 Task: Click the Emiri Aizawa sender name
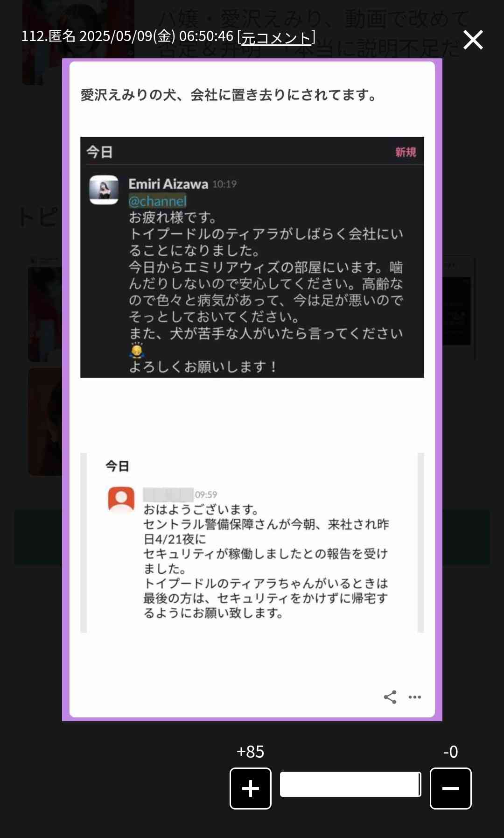168,184
